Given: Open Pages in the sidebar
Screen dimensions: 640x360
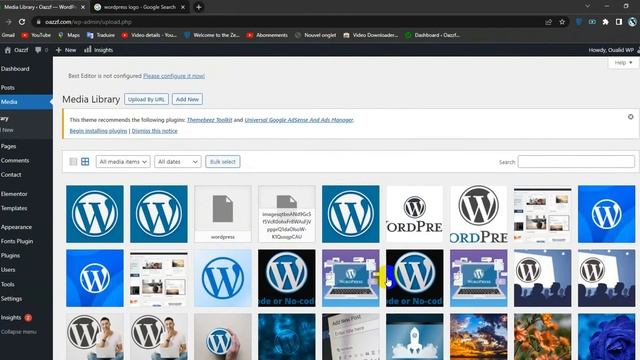Looking at the screenshot, I should 9,146.
